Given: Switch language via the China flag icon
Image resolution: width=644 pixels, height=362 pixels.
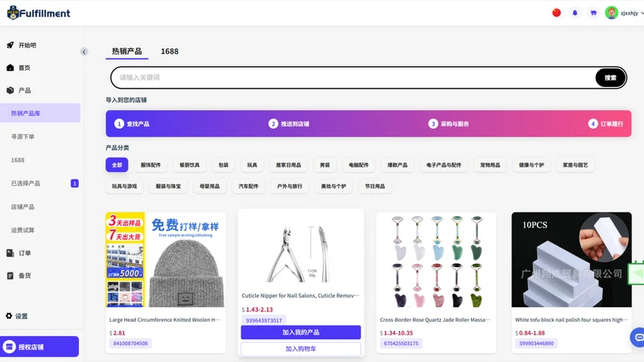Looking at the screenshot, I should pos(556,13).
